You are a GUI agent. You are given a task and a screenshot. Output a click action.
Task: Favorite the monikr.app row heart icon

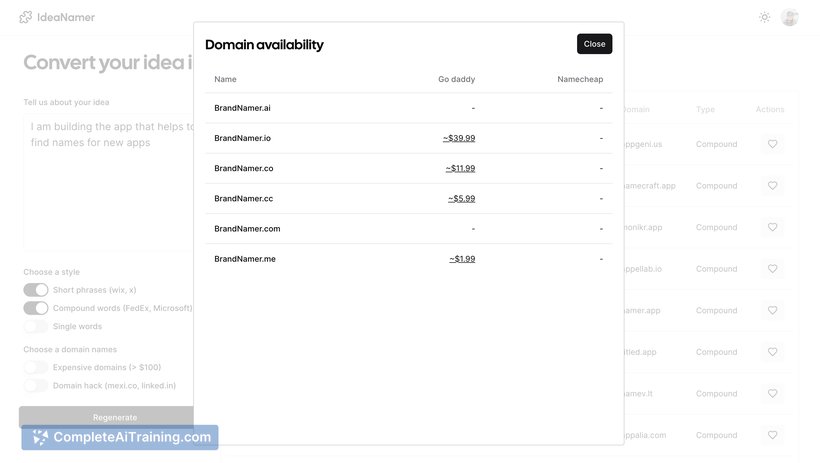(x=772, y=227)
